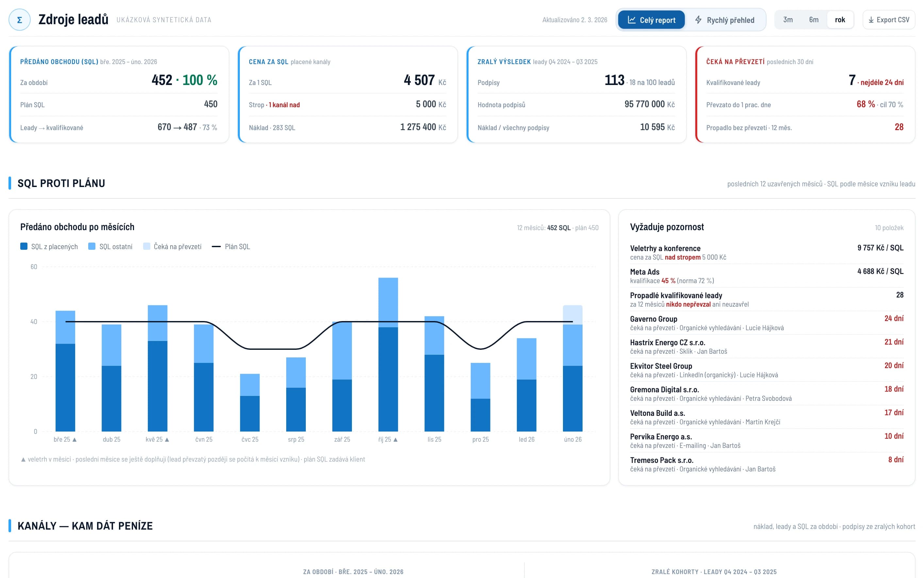This screenshot has height=578, width=924.
Task: Click the říj 25 bar in chart
Action: (388, 354)
